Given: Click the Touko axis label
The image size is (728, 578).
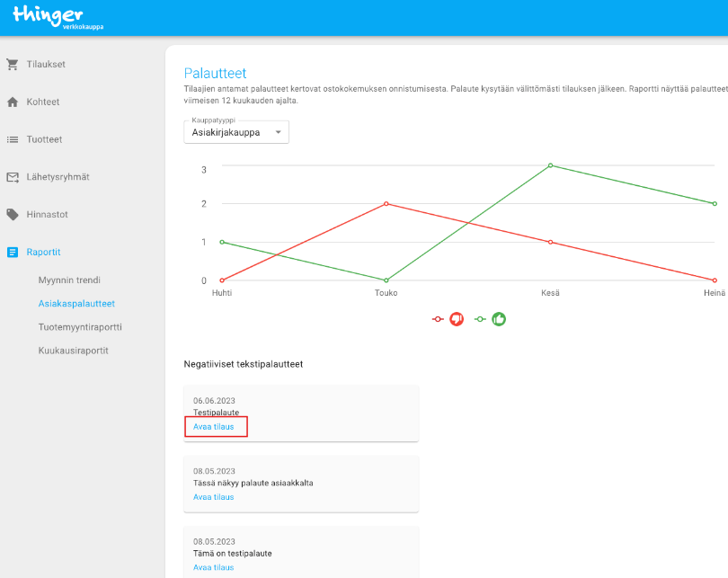Looking at the screenshot, I should click(x=386, y=293).
